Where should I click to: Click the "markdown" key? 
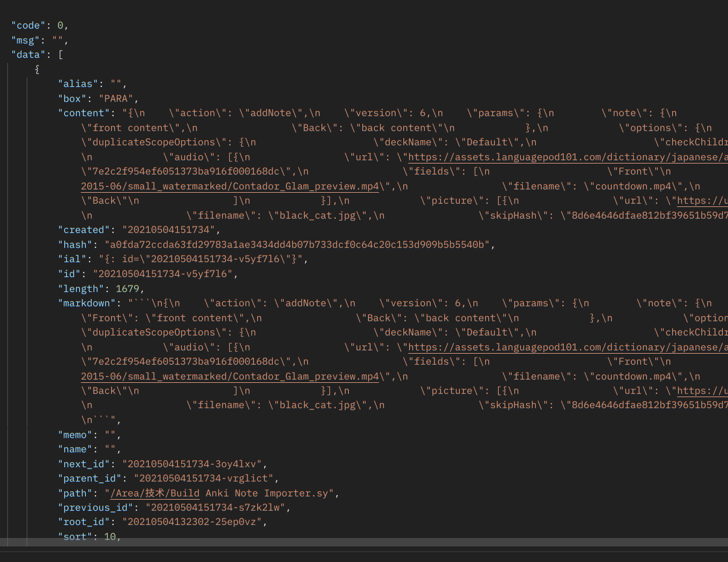coord(87,304)
